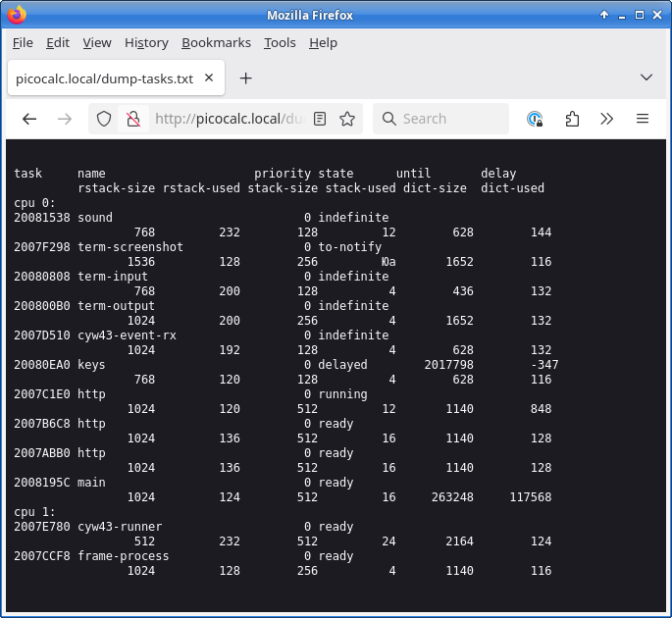Click the task name 'term-screenshot'
This screenshot has height=618, width=672.
coord(130,247)
